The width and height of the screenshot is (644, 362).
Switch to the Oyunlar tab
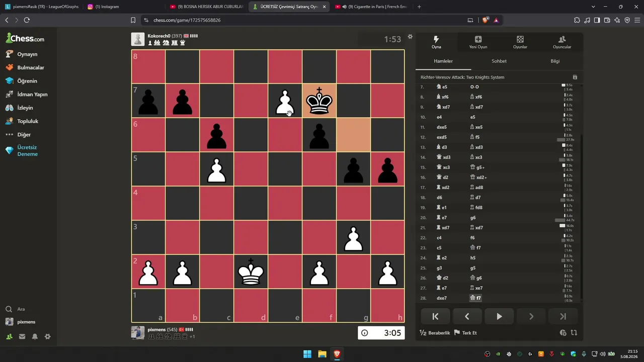520,42
